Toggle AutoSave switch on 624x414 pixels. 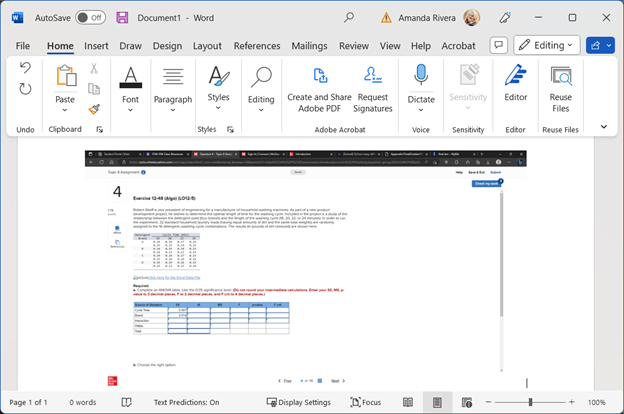(90, 18)
